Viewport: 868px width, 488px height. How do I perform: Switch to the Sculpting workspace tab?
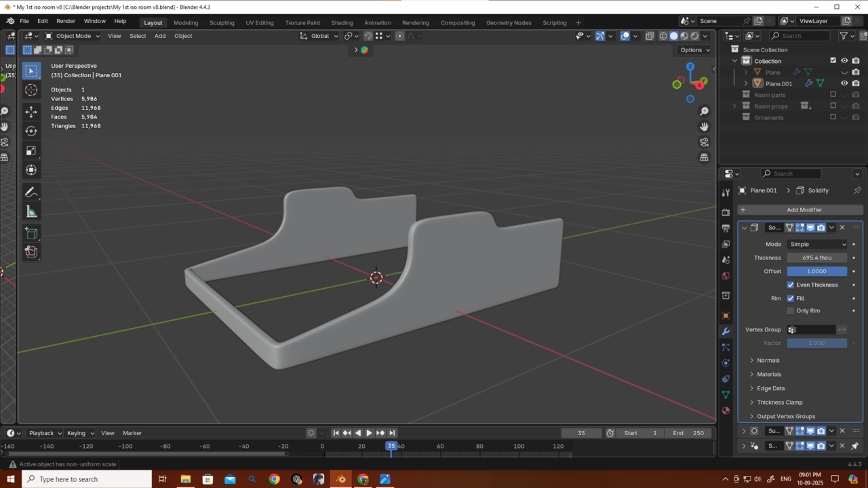[222, 22]
